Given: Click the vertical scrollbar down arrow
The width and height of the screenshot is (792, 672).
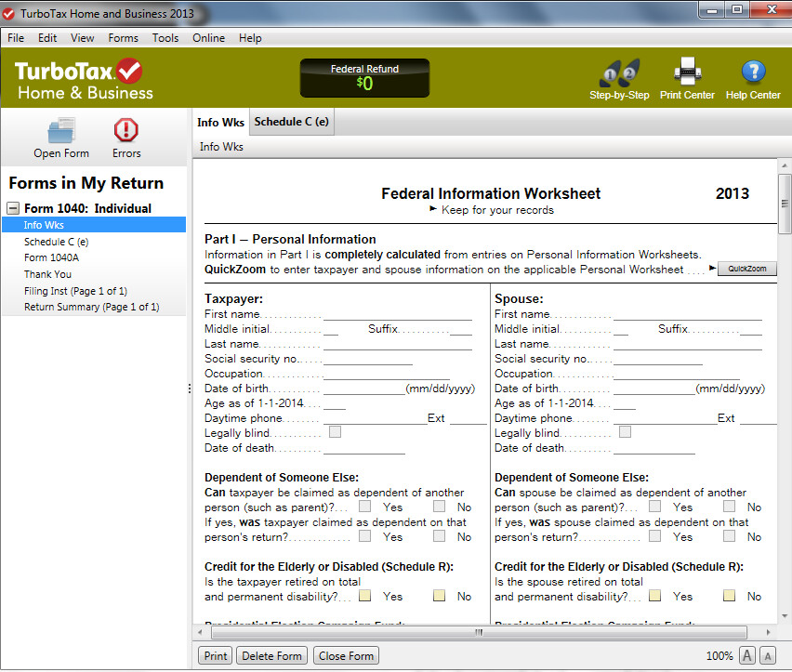Looking at the screenshot, I should coord(785,616).
